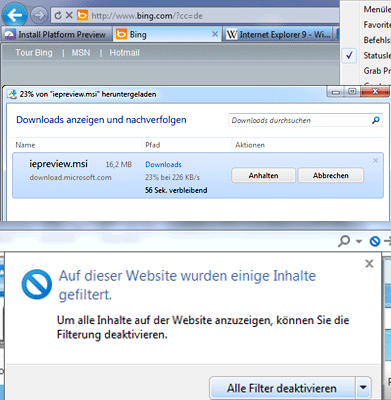Remove iepreview.msi entry with small X
This screenshot has width=391, height=400.
376,161
